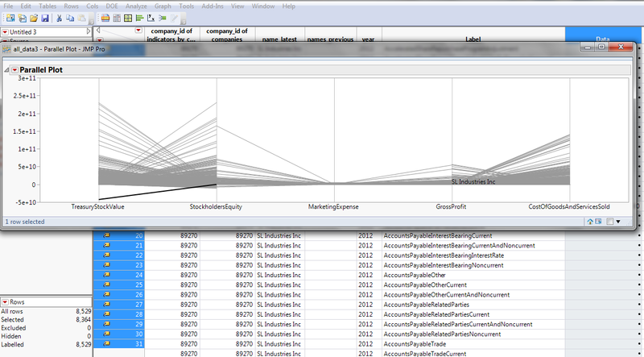This screenshot has height=357, width=644.
Task: Open the Add-Ins menu
Action: (x=213, y=6)
